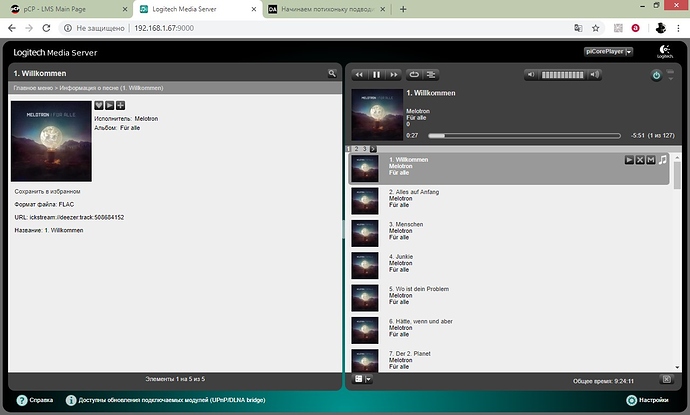The width and height of the screenshot is (690, 415).
Task: Clear the playlist with the bottom X button
Action: pyautogui.click(x=667, y=379)
